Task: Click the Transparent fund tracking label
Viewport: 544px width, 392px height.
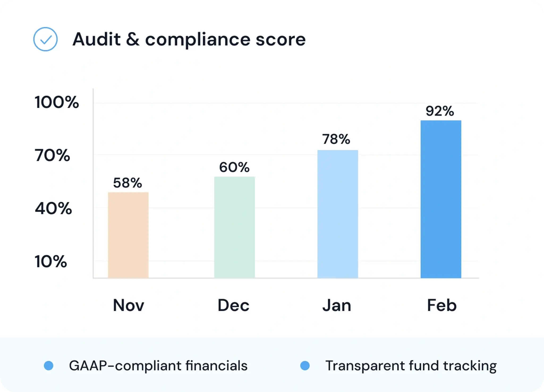Action: pyautogui.click(x=411, y=366)
